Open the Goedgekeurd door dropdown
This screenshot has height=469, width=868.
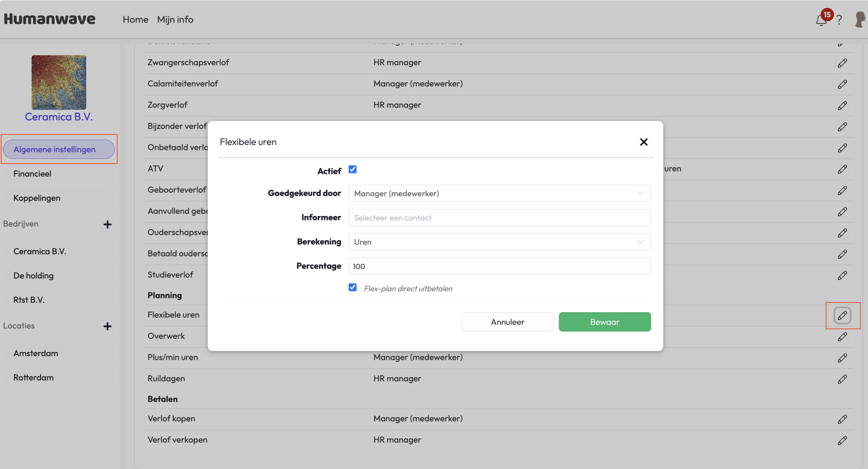(499, 193)
